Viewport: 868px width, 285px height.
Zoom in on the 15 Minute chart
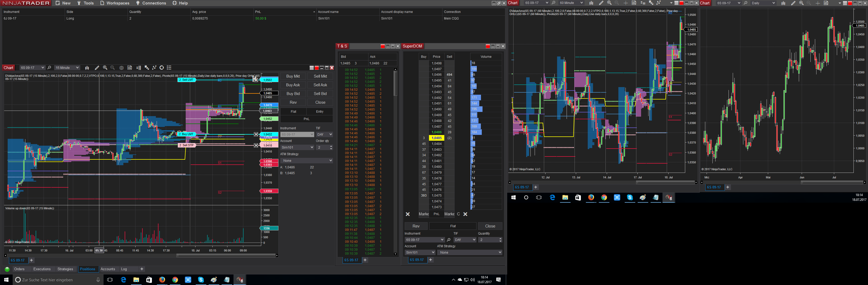[x=105, y=68]
